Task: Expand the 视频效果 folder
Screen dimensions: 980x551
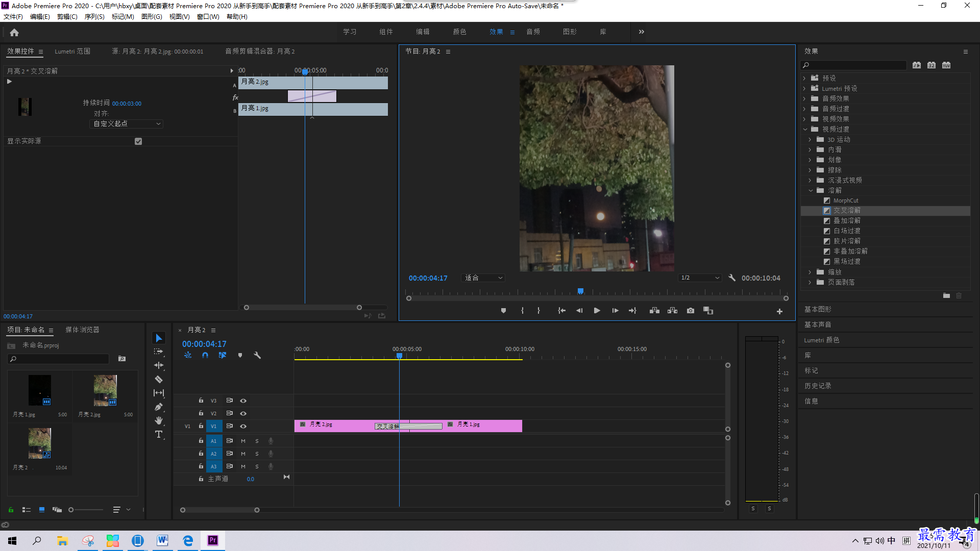Action: point(804,119)
